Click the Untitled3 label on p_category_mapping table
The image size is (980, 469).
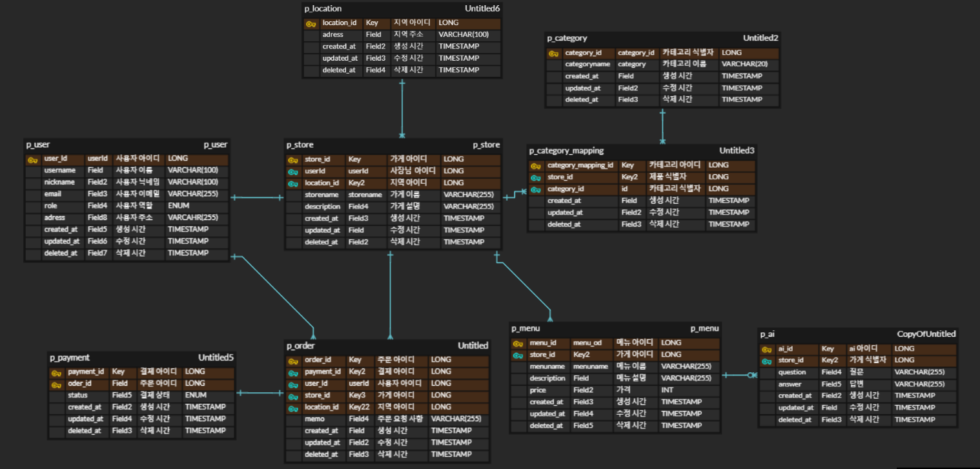[737, 151]
